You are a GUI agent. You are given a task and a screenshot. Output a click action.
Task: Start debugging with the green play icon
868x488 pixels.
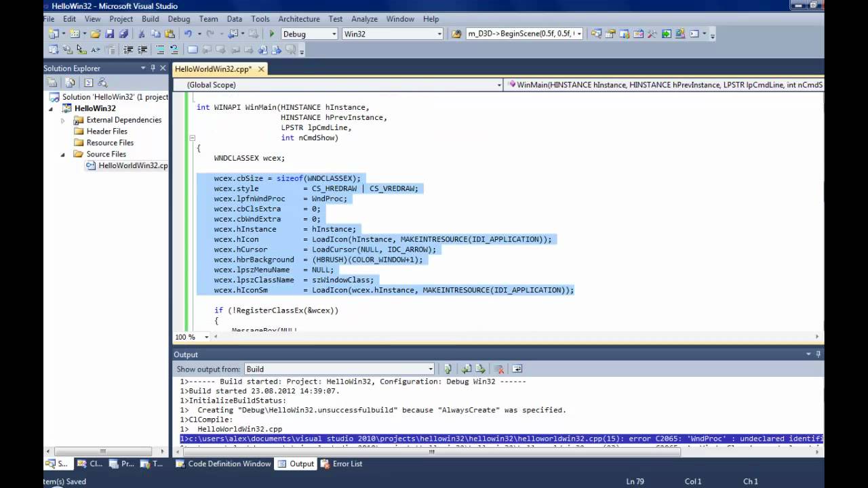[272, 34]
